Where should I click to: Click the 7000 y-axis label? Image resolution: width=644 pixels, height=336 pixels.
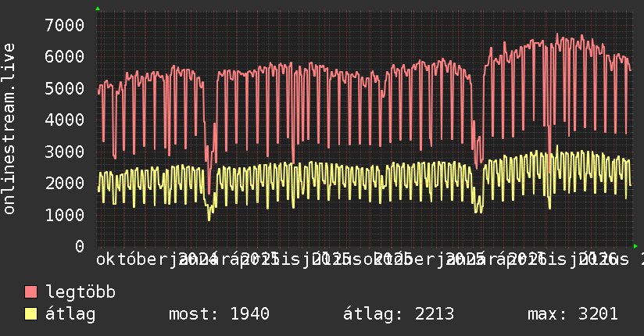pos(65,25)
